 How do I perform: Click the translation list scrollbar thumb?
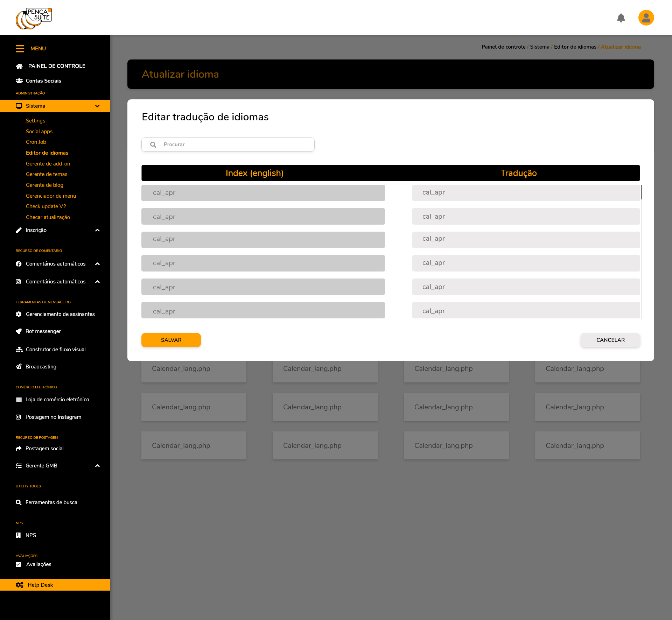[x=641, y=192]
